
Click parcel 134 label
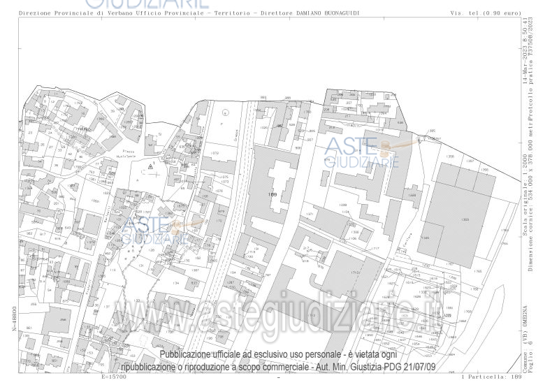175,283
